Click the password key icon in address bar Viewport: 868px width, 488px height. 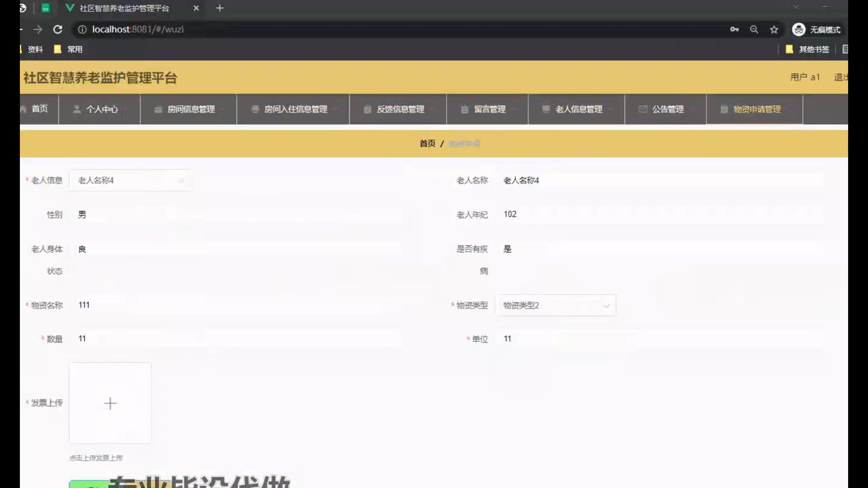pos(734,29)
